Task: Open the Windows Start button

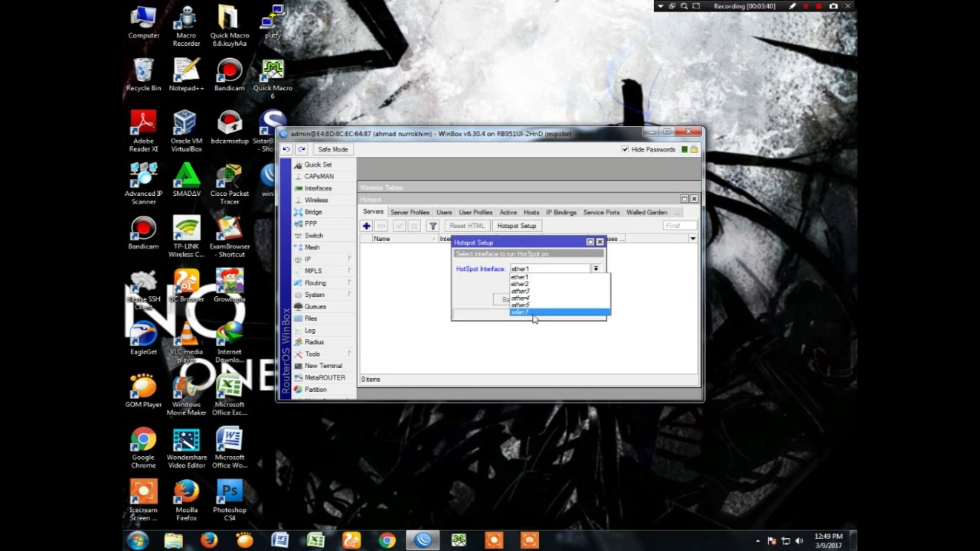Action: pyautogui.click(x=138, y=540)
